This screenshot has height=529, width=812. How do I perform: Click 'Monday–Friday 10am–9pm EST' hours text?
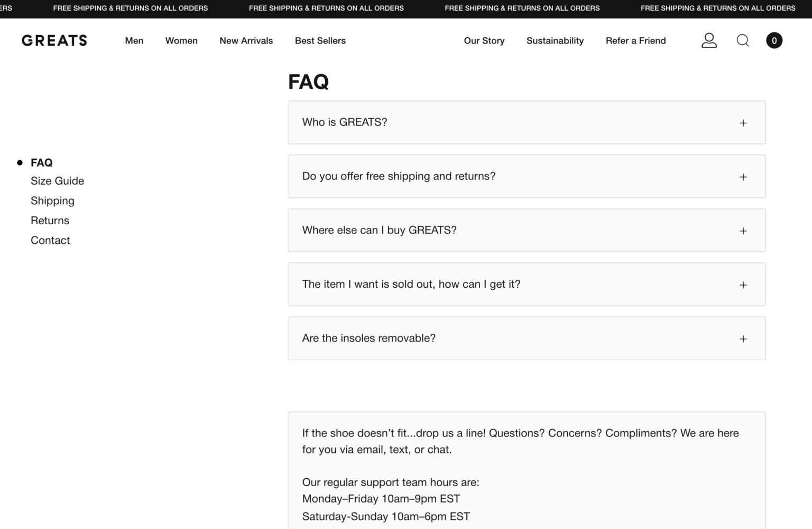pyautogui.click(x=381, y=499)
